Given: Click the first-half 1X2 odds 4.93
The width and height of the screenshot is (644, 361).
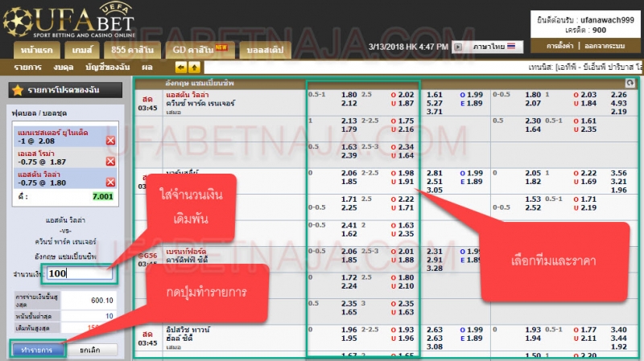Looking at the screenshot, I should (x=619, y=104).
